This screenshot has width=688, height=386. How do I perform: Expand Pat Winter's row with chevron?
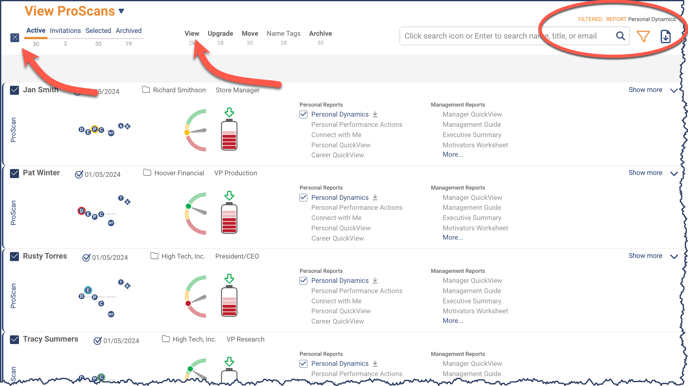coord(674,173)
